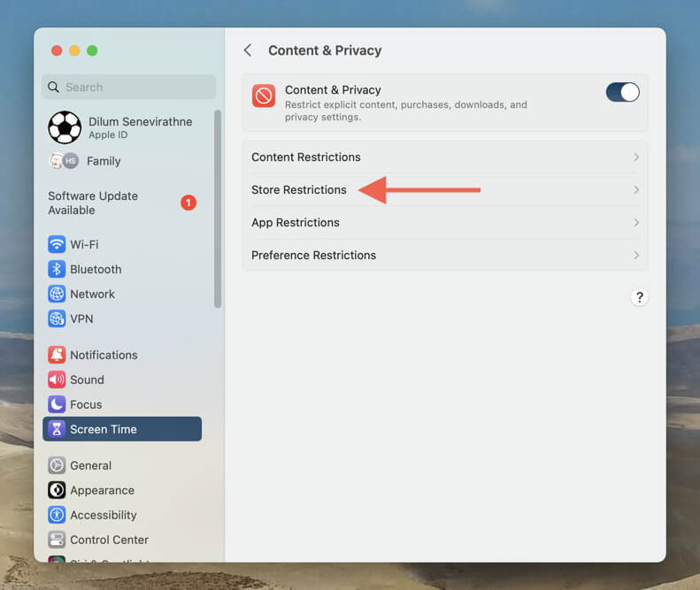Expand chevron beside Store Restrictions
The width and height of the screenshot is (700, 590).
tap(636, 189)
